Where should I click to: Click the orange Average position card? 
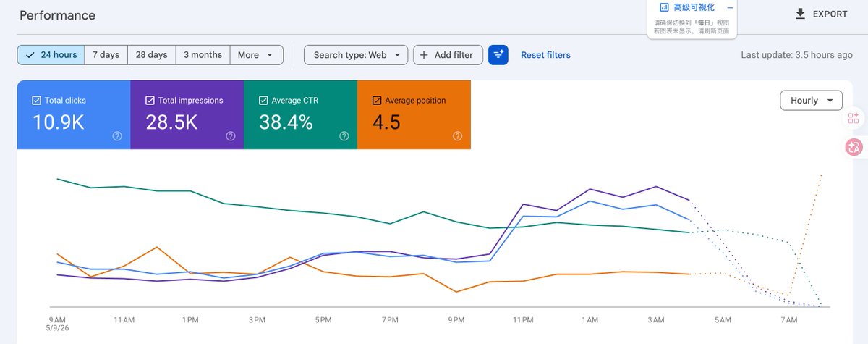pyautogui.click(x=414, y=114)
